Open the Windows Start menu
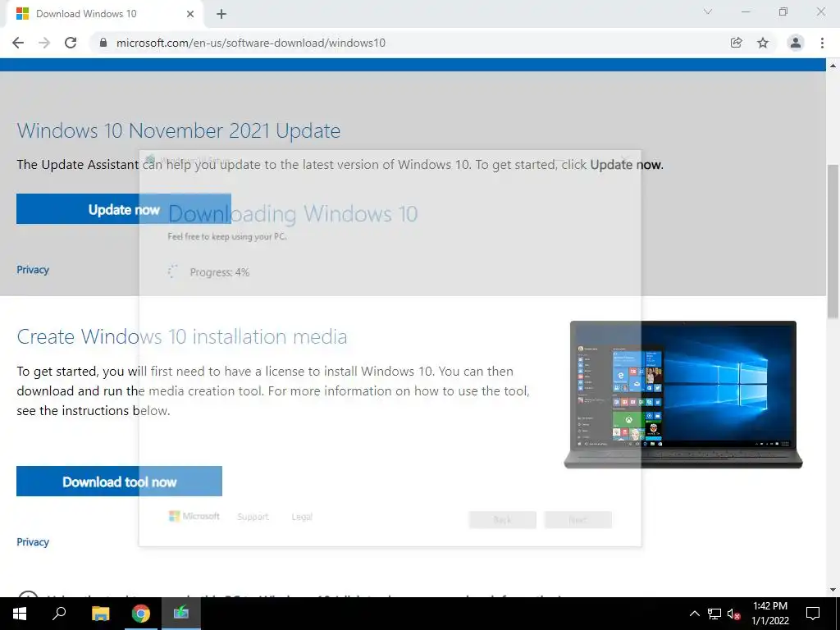 point(20,614)
